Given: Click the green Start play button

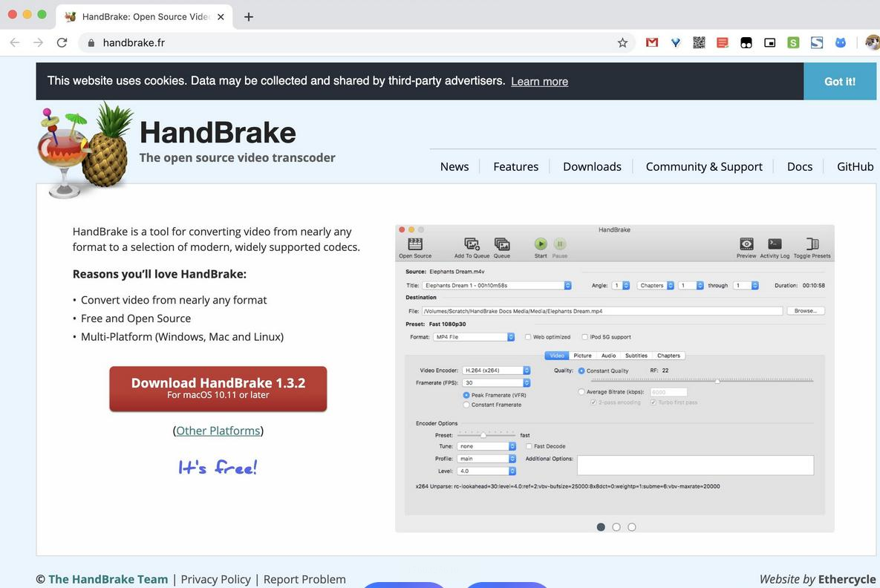Looking at the screenshot, I should (x=541, y=244).
